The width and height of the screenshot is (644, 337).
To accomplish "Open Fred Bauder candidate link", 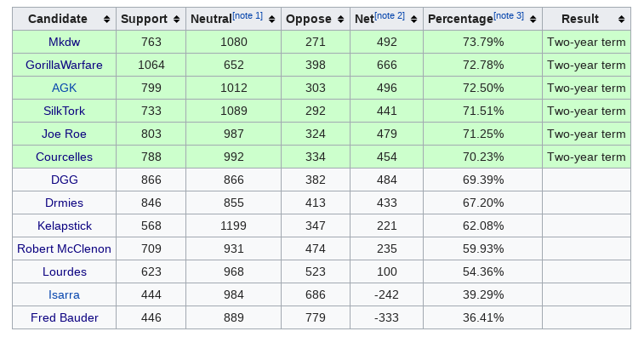I will coord(64,318).
